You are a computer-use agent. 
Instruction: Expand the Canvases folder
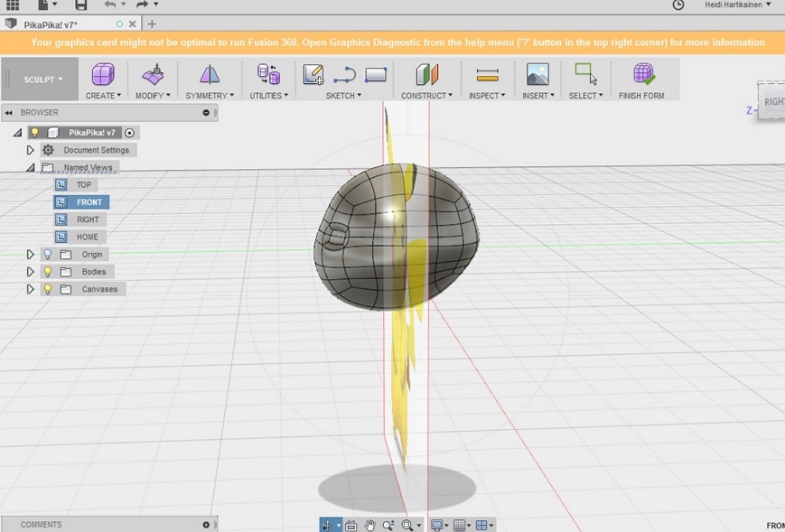tap(30, 289)
